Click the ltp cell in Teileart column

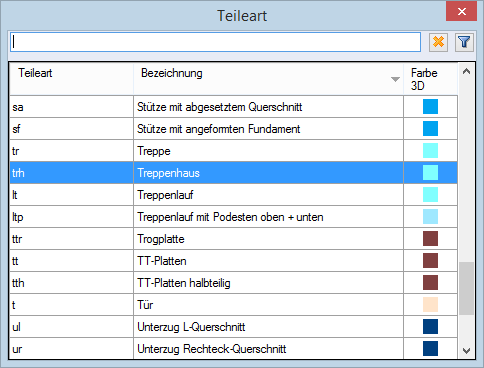click(72, 217)
